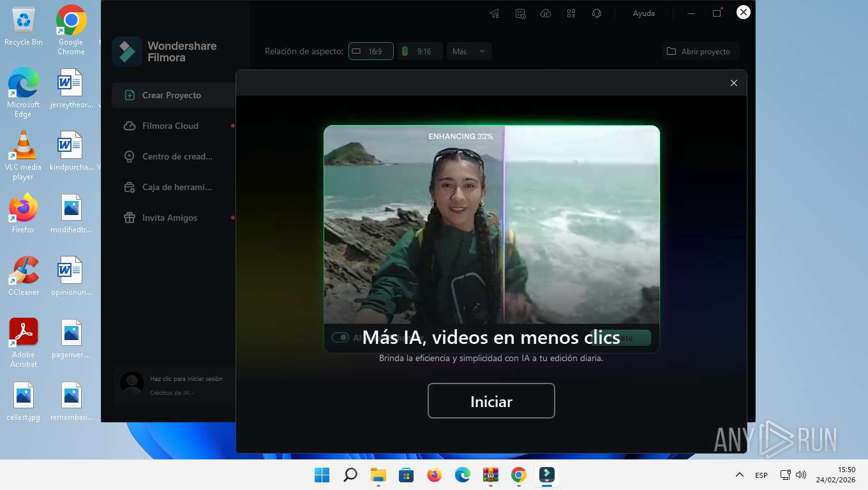This screenshot has width=868, height=490.
Task: Click the toolbox icon in sidebar
Action: click(130, 187)
